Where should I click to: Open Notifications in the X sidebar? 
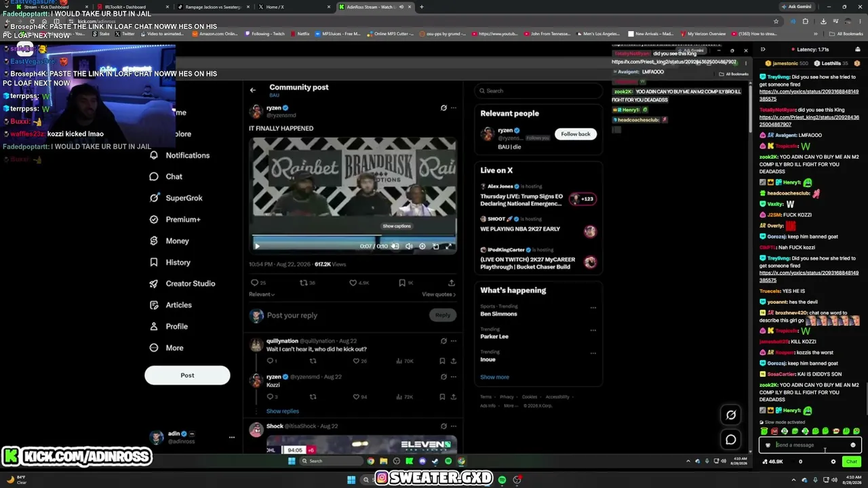179,155
